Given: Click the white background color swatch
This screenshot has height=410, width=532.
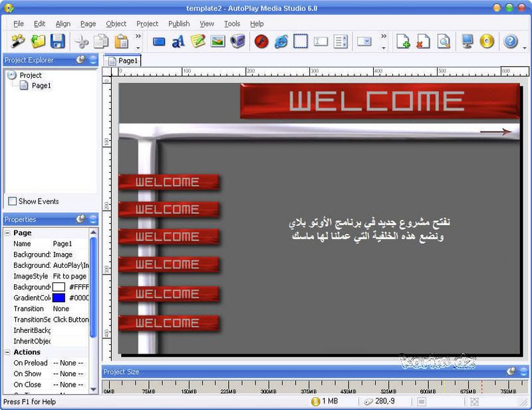Looking at the screenshot, I should [59, 287].
